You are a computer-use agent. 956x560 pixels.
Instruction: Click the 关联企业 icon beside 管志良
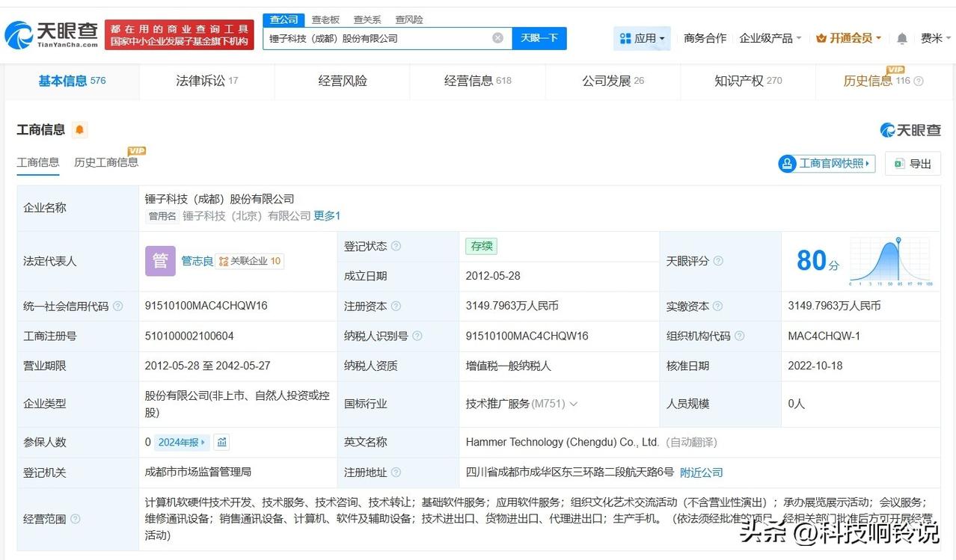tap(224, 261)
